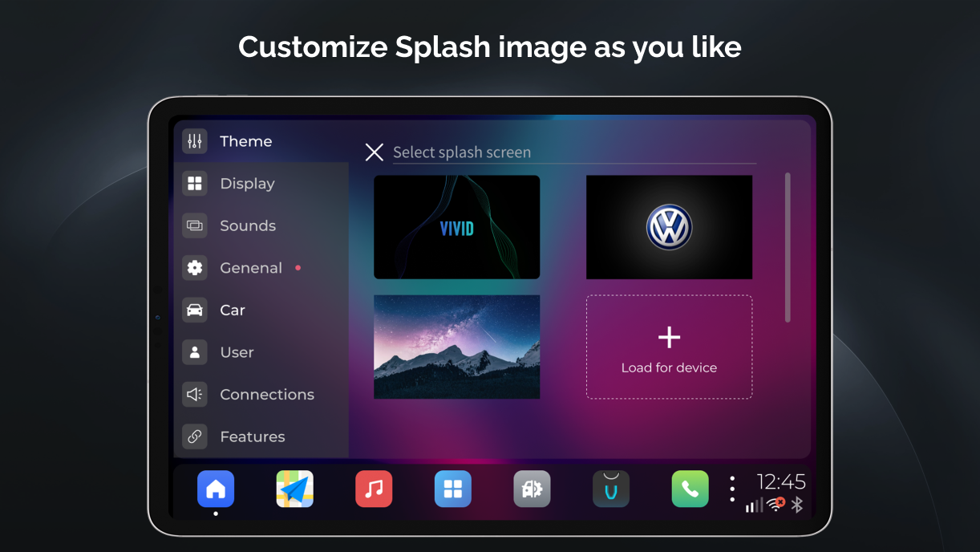Click the Connections speaker icon
The width and height of the screenshot is (980, 552).
pyautogui.click(x=194, y=394)
